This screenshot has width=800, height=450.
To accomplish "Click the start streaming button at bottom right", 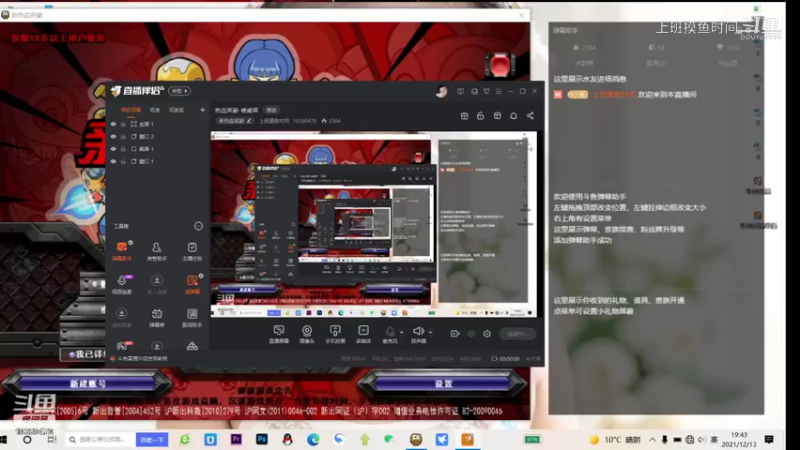I will pos(517,334).
